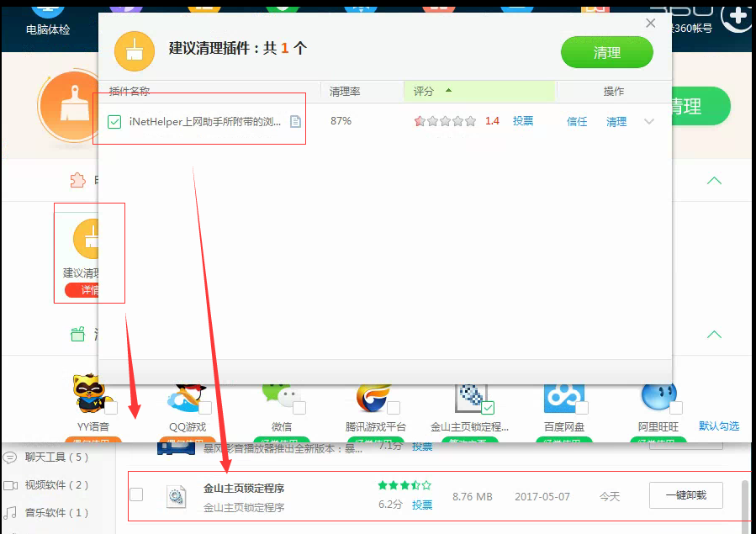
Task: Click 默认勾选 link
Action: 719,426
